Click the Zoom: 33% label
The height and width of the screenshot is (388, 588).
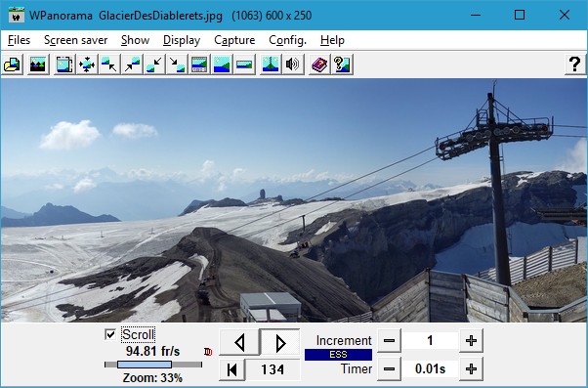point(152,377)
